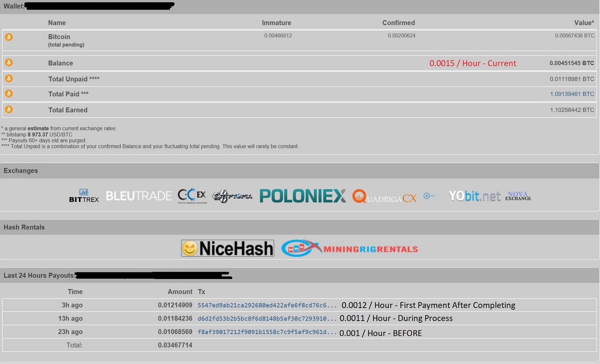Open the Bleutrade exchange logo

click(138, 196)
